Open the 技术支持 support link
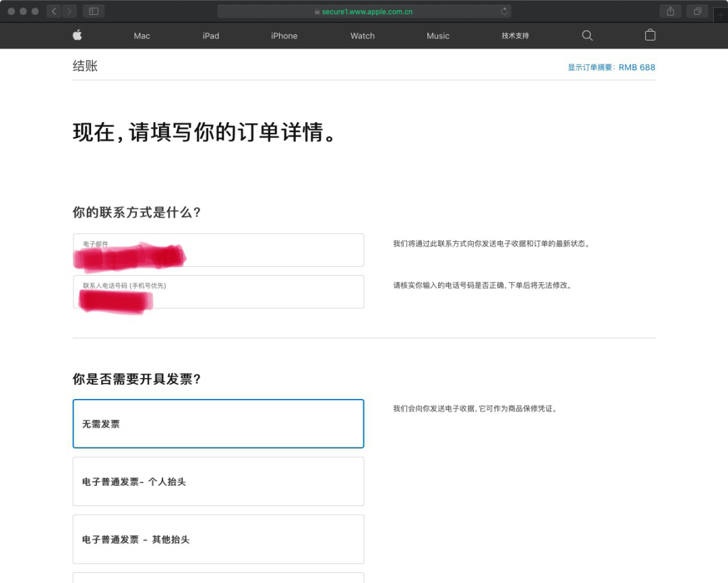 [x=515, y=36]
